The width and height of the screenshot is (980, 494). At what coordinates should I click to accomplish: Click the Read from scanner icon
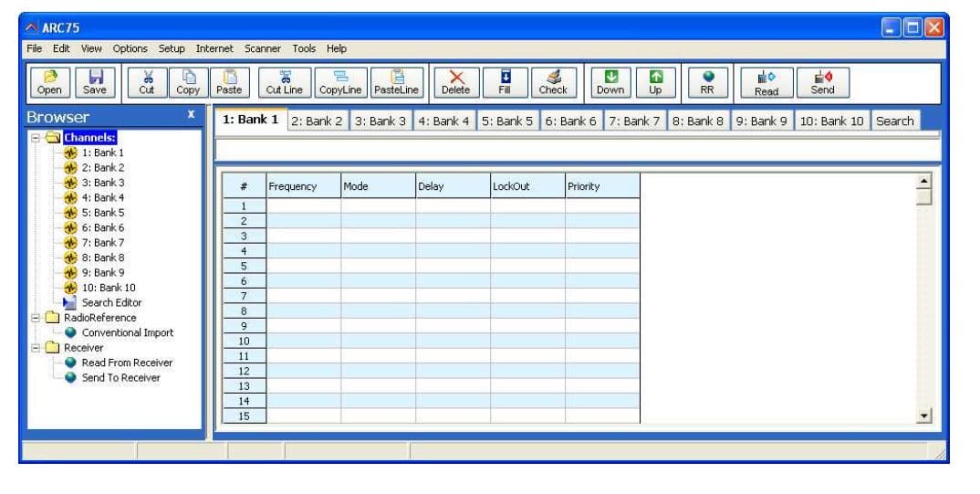pyautogui.click(x=766, y=82)
